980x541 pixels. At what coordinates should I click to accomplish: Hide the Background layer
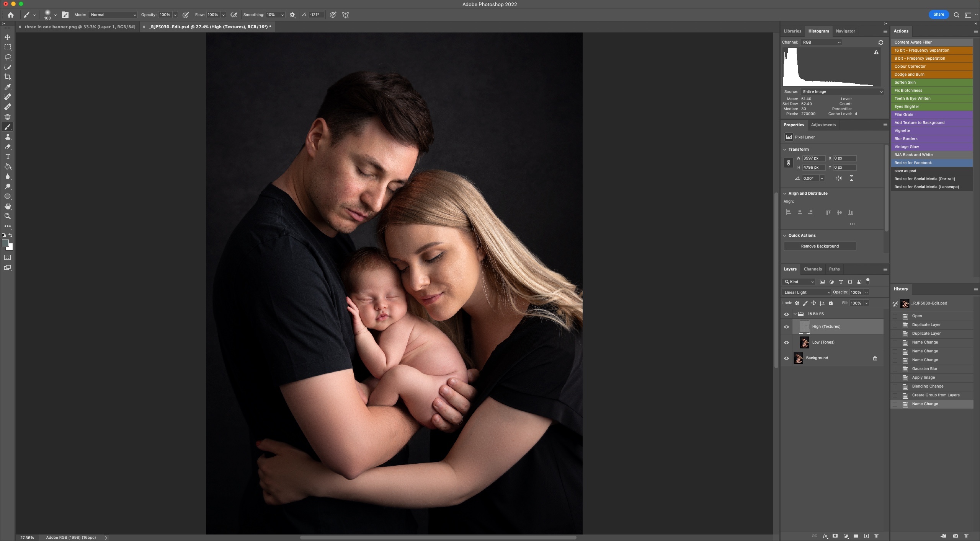(786, 358)
